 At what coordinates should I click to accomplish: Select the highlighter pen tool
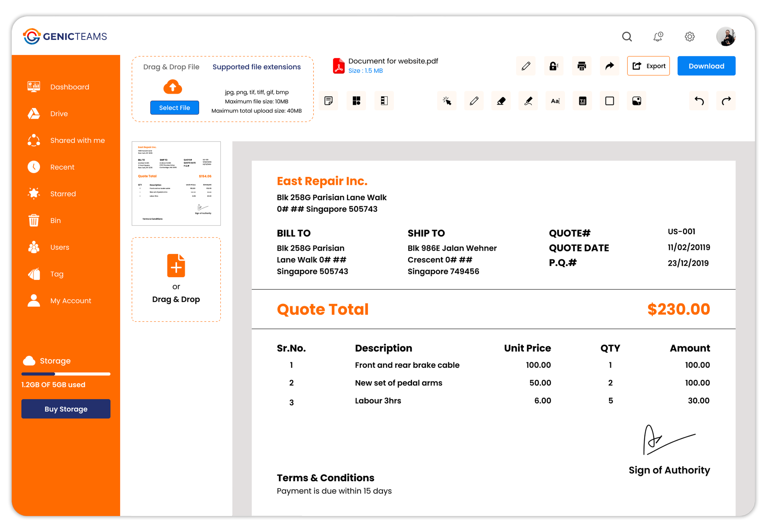tap(528, 101)
